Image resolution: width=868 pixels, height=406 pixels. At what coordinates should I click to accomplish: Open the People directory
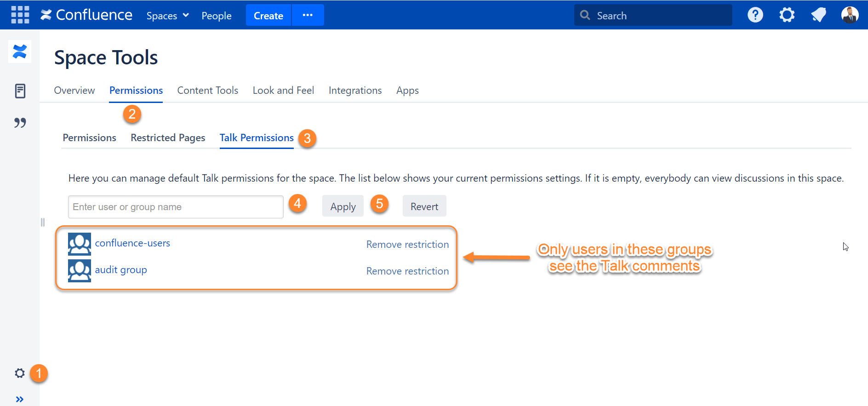pos(217,16)
